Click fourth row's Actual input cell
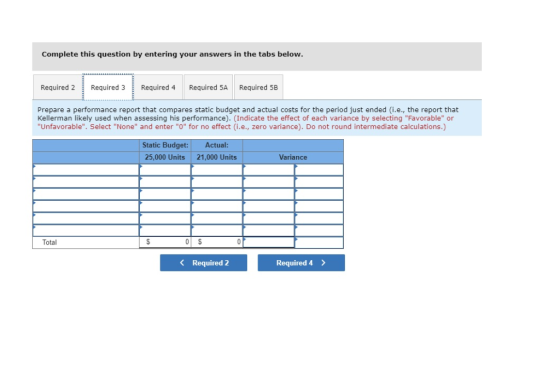Screen dimensions: 560x387 pos(217,206)
